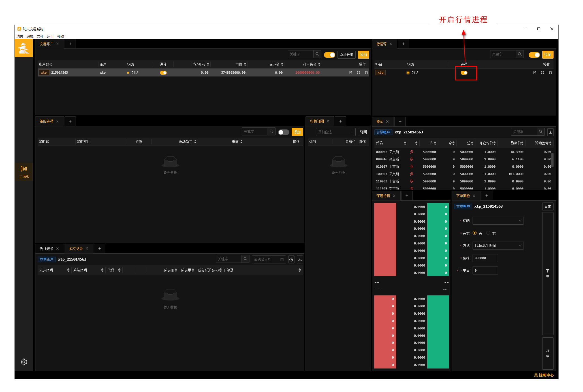
Task: Toggle the master switch in the 策略进程 toolbar
Action: click(x=283, y=132)
